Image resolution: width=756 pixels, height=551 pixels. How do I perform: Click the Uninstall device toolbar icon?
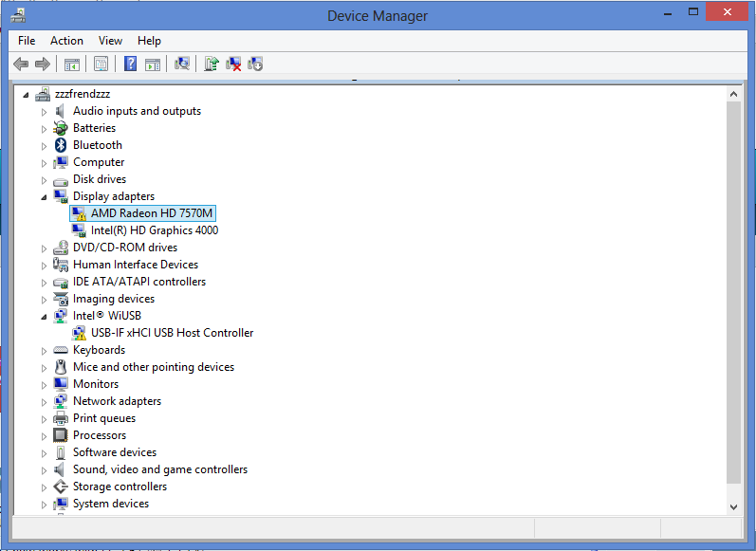click(233, 64)
